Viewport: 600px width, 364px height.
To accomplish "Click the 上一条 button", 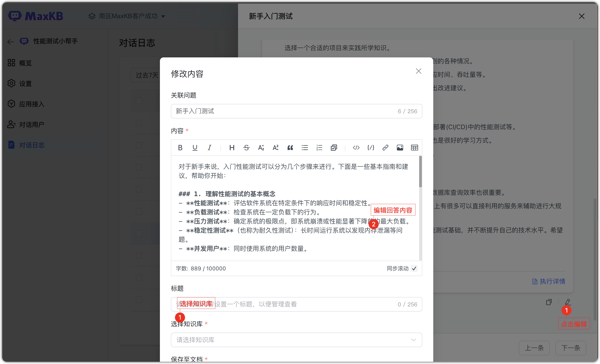I will point(534,348).
